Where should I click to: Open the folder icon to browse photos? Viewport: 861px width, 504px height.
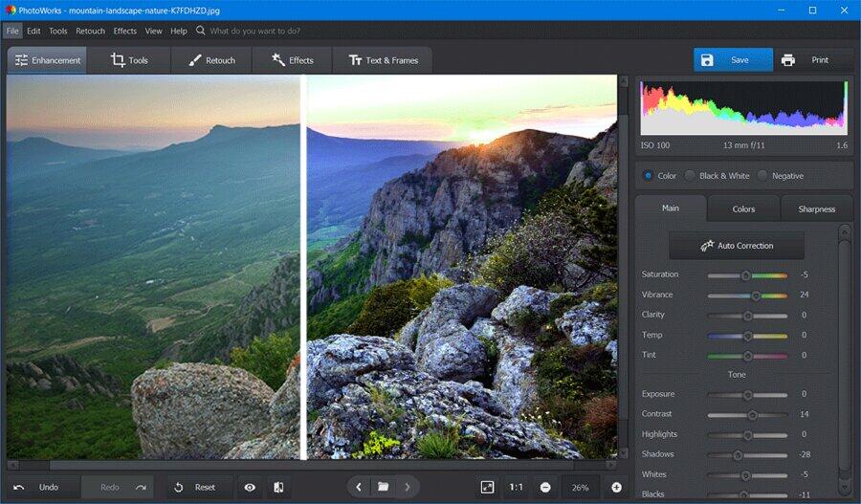383,487
